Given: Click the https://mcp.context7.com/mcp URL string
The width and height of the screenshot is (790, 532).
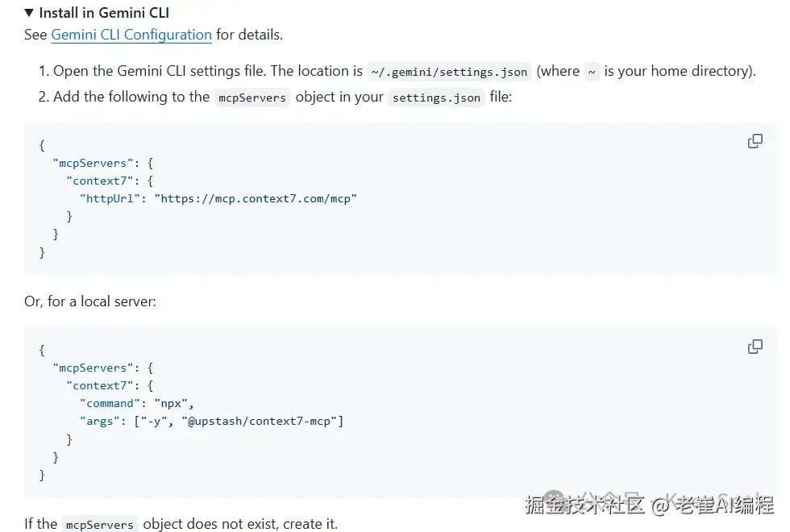Looking at the screenshot, I should tap(256, 198).
